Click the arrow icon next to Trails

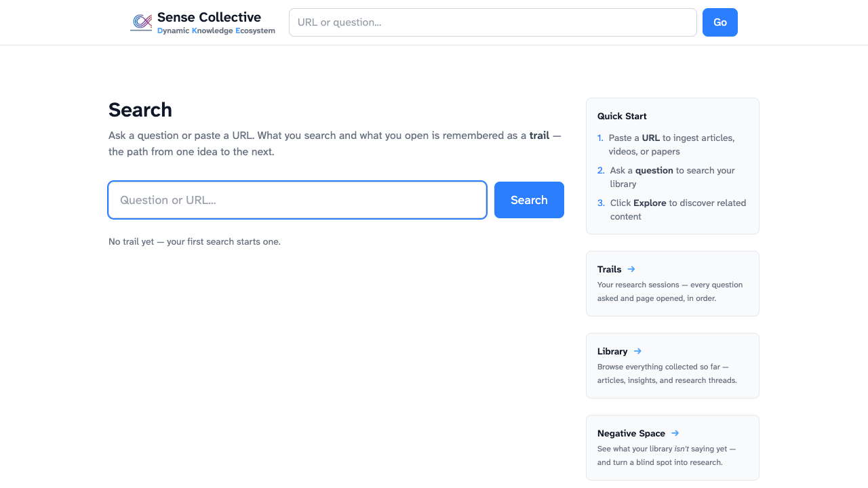click(x=631, y=269)
